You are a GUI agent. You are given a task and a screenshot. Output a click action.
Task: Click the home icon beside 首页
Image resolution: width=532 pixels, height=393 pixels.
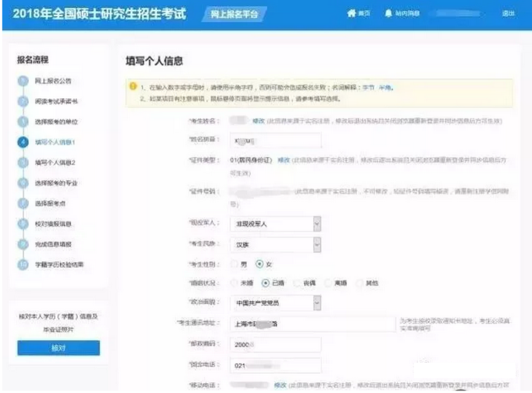point(351,14)
